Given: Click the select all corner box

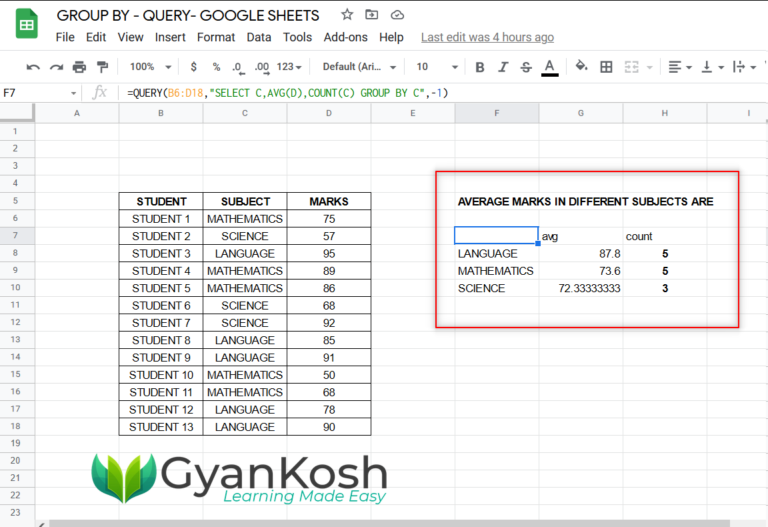Looking at the screenshot, I should coord(17,113).
